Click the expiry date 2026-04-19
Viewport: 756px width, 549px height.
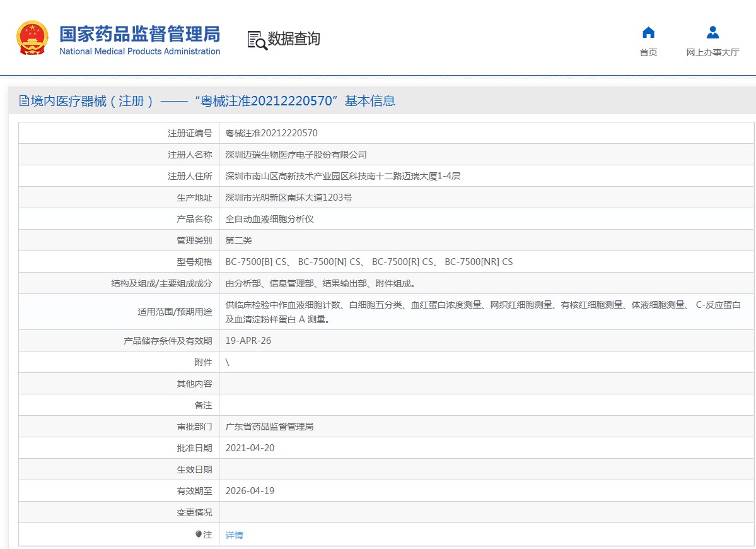click(x=250, y=491)
